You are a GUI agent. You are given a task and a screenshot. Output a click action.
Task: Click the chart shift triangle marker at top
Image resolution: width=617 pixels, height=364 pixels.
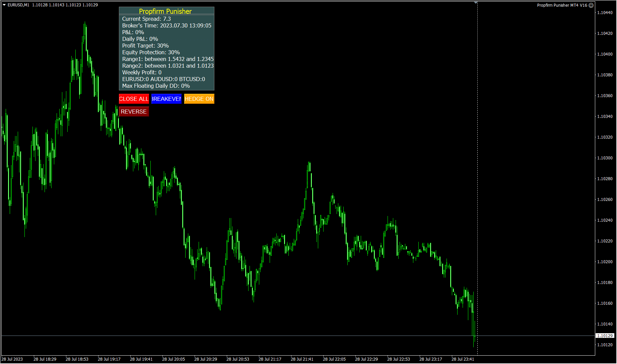coord(476,3)
